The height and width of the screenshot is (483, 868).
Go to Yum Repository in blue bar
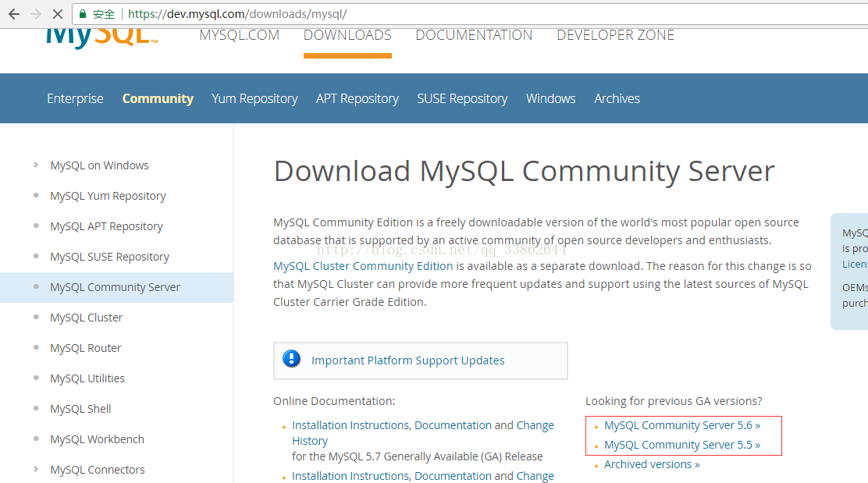point(254,98)
